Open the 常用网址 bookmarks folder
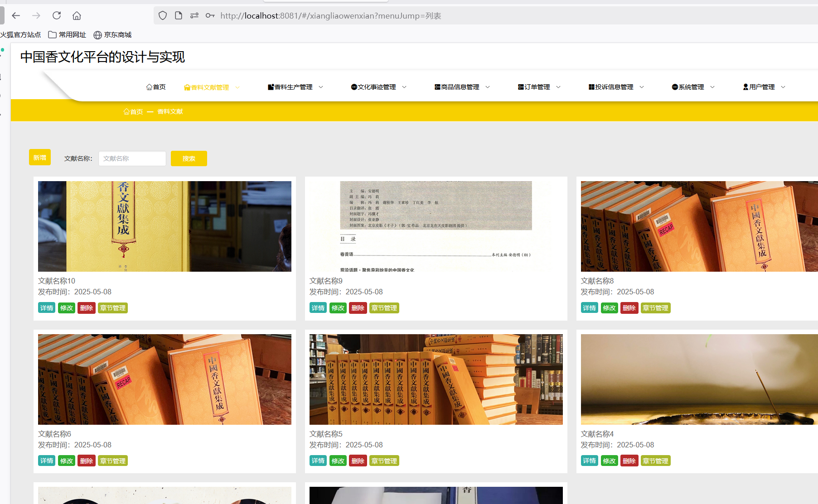 tap(67, 35)
